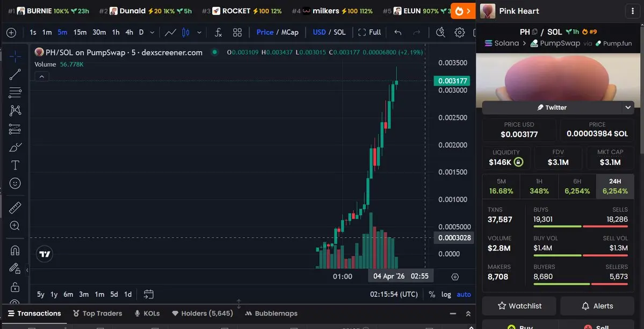644x329 pixels.
Task: Toggle stay in drawing mode
Action: (15, 269)
